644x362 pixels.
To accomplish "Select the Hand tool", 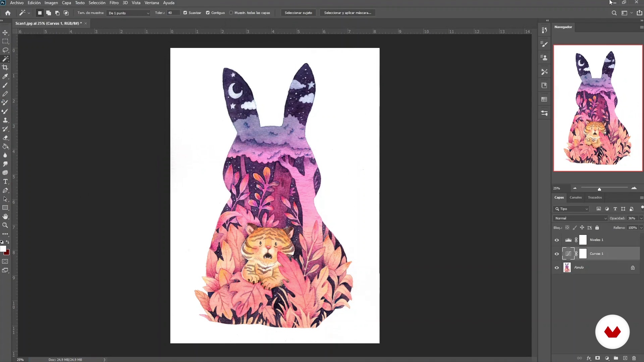I will tap(5, 217).
